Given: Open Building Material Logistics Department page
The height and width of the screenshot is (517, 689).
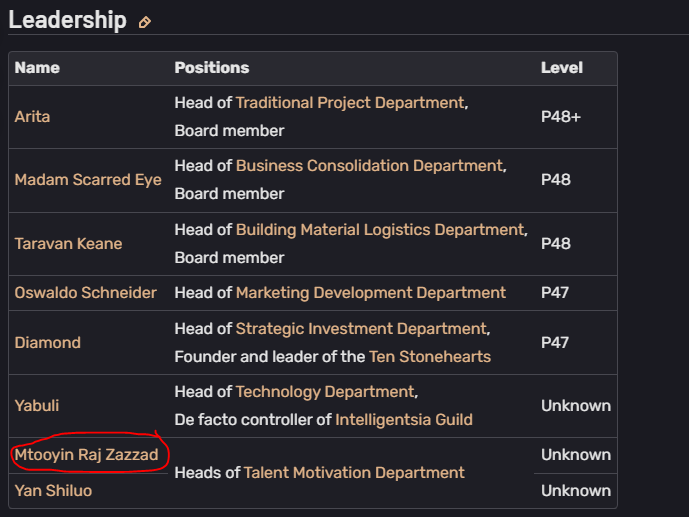Looking at the screenshot, I should pyautogui.click(x=381, y=230).
